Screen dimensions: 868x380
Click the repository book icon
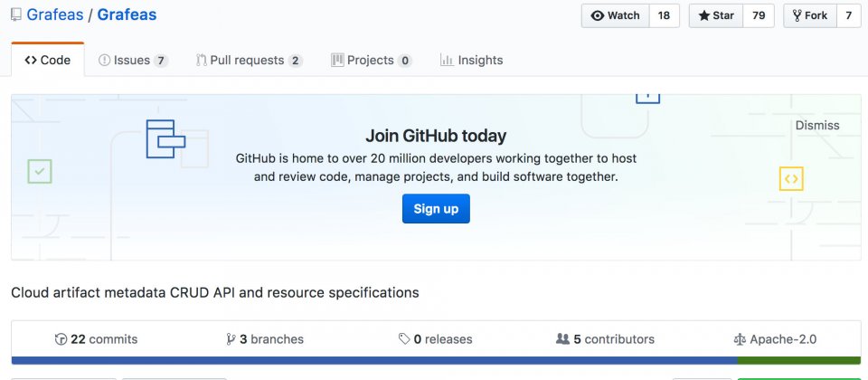click(x=16, y=15)
